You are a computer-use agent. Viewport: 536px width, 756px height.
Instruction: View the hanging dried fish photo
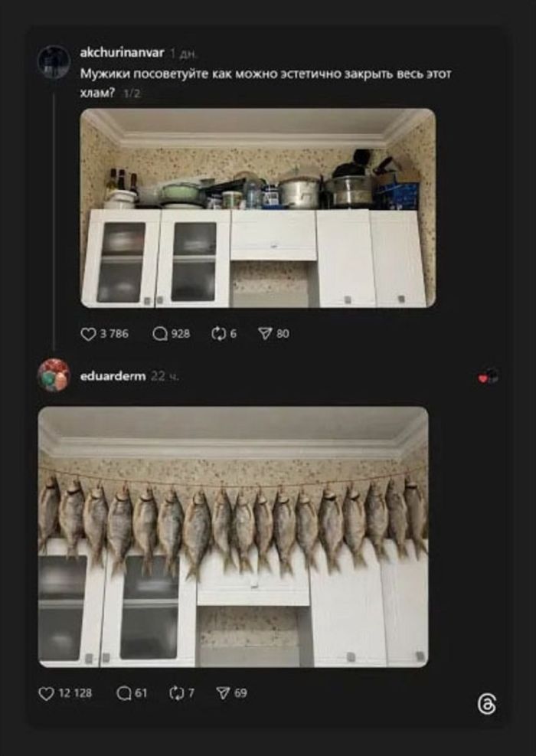pos(234,537)
